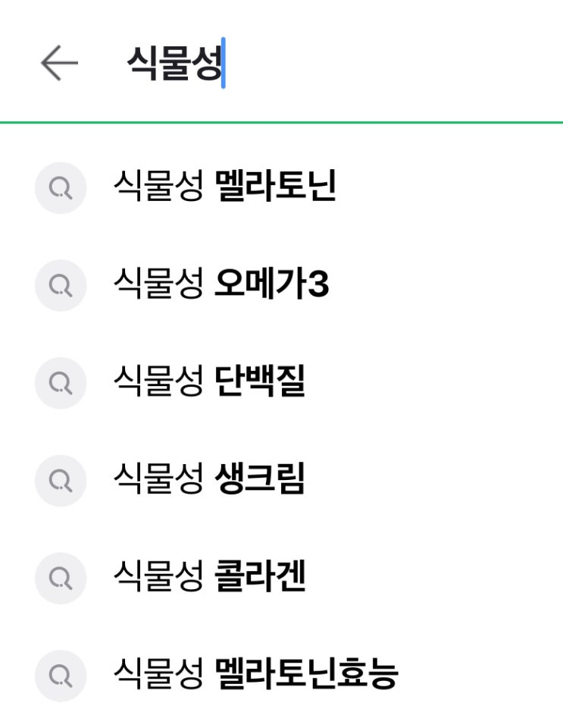Select the 식물성 멜라토닌 suggestion
The width and height of the screenshot is (563, 728).
pos(224,187)
